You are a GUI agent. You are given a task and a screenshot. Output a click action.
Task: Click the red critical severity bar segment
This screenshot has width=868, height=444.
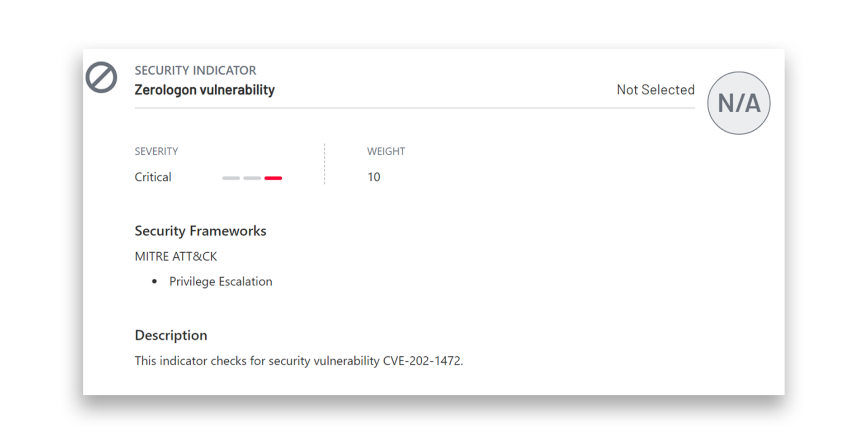tap(273, 178)
